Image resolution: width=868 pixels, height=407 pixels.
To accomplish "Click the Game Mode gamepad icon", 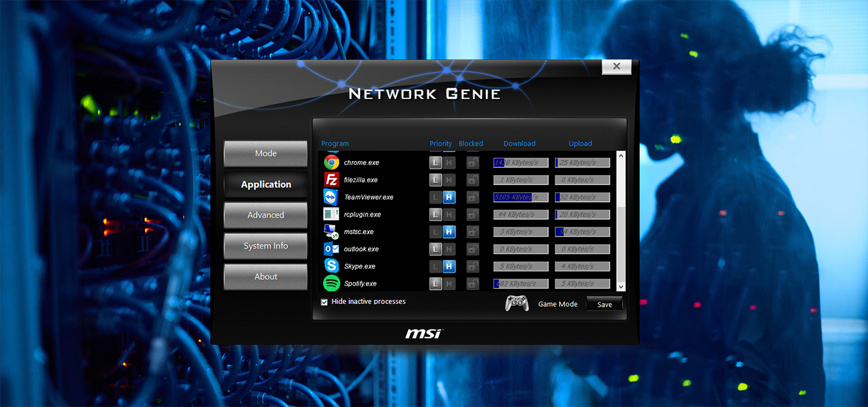I will (517, 303).
